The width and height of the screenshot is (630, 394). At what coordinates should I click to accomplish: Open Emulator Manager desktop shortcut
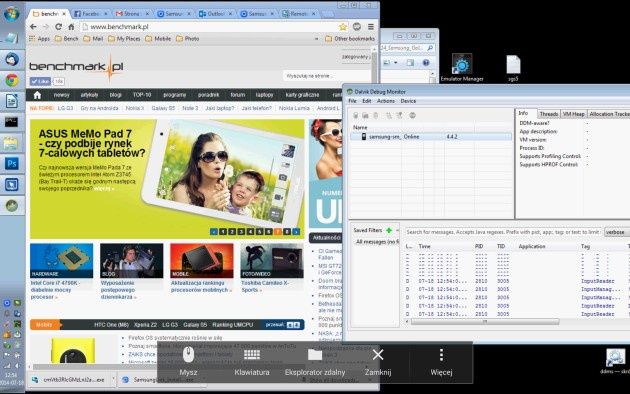462,67
